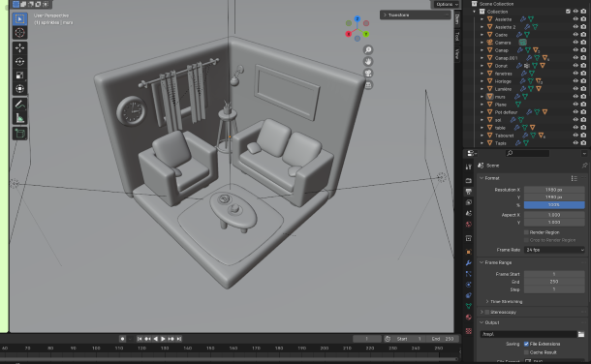Activate the Rotate tool
Viewport: 591px width, 364px height.
[x=19, y=61]
